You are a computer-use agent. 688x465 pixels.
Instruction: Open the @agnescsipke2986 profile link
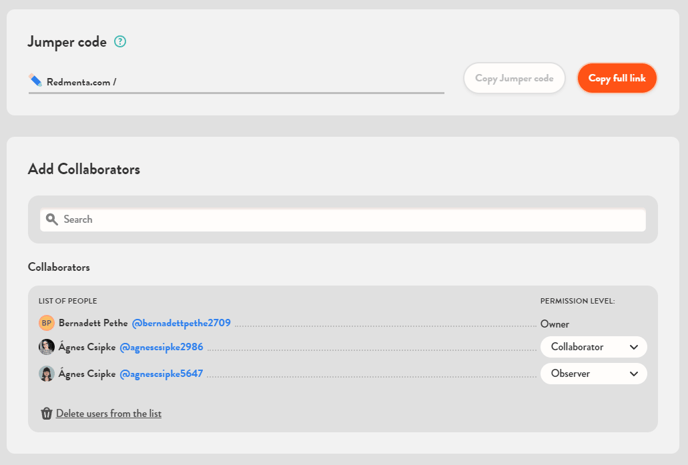point(161,347)
